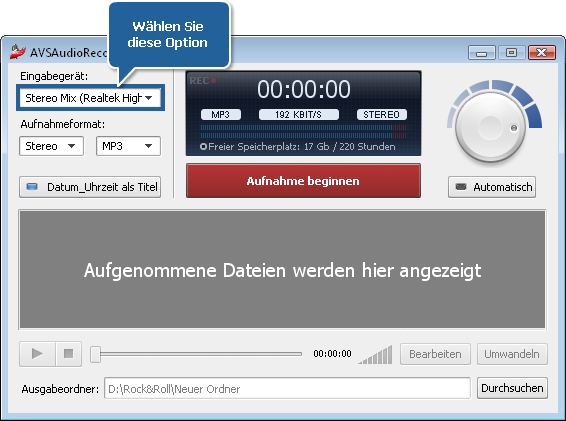
Task: Maximize the AVS Audio Recorder window
Action: [x=511, y=53]
